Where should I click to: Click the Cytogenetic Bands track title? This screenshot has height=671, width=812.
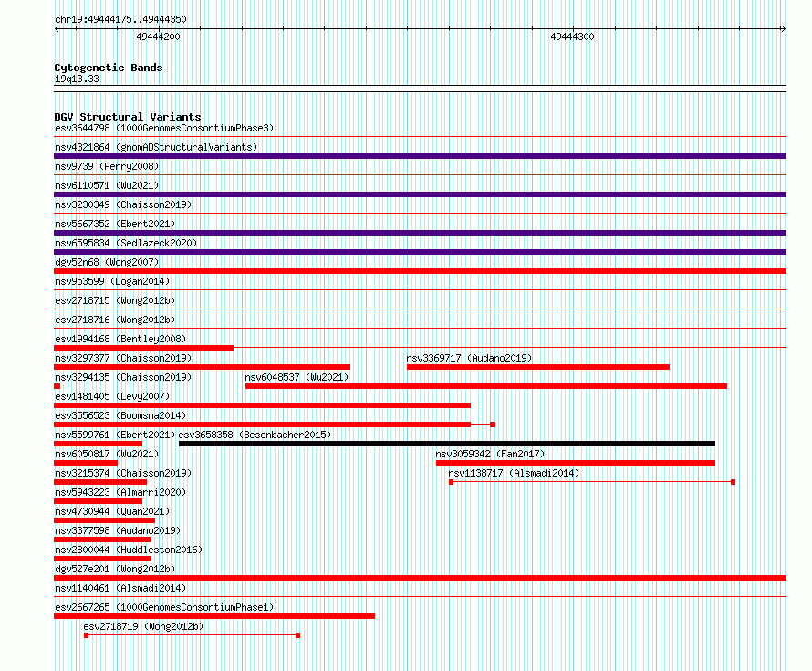pyautogui.click(x=109, y=68)
